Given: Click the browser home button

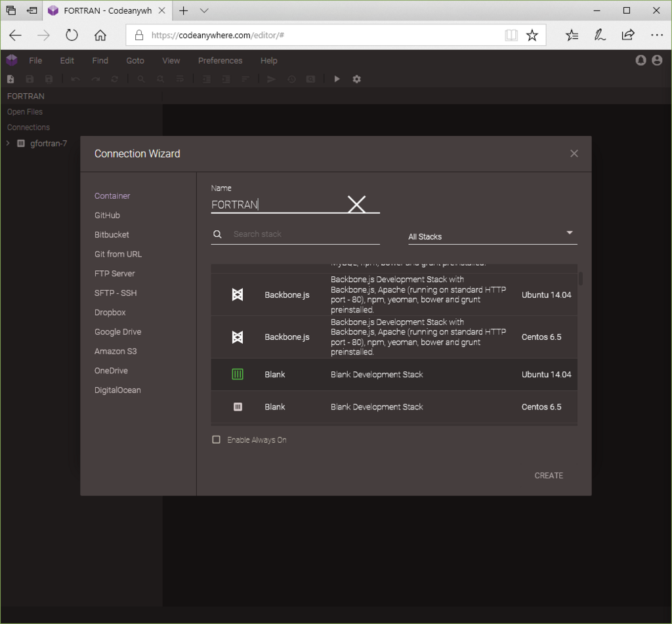Looking at the screenshot, I should click(100, 35).
